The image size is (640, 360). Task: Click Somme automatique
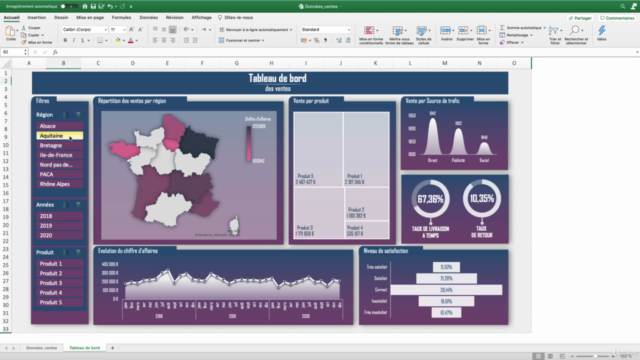tap(523, 28)
